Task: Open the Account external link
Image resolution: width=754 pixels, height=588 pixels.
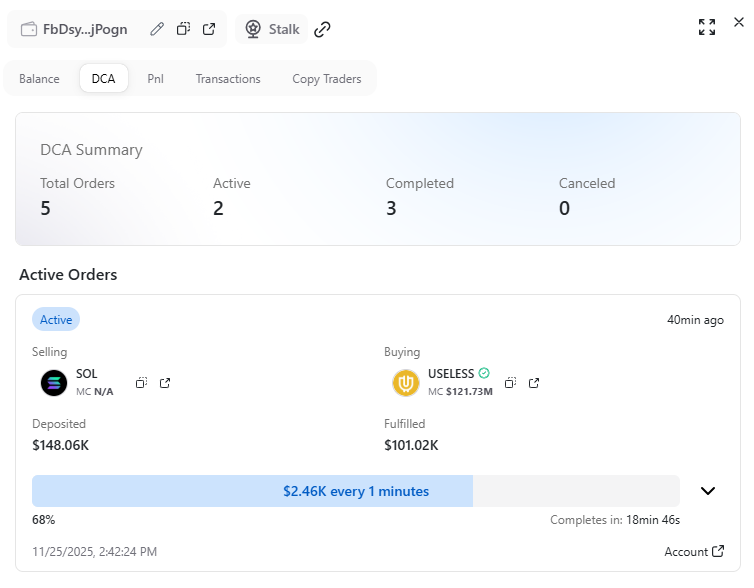Action: click(x=694, y=551)
